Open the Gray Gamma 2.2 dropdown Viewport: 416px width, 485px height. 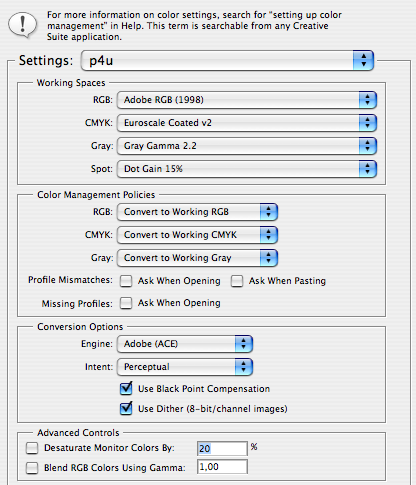pyautogui.click(x=247, y=146)
